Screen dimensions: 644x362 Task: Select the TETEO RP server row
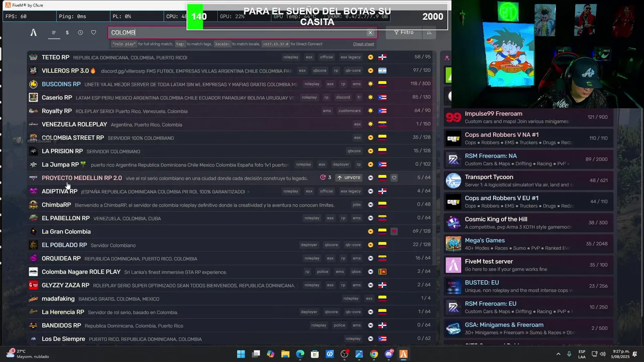[x=231, y=57]
